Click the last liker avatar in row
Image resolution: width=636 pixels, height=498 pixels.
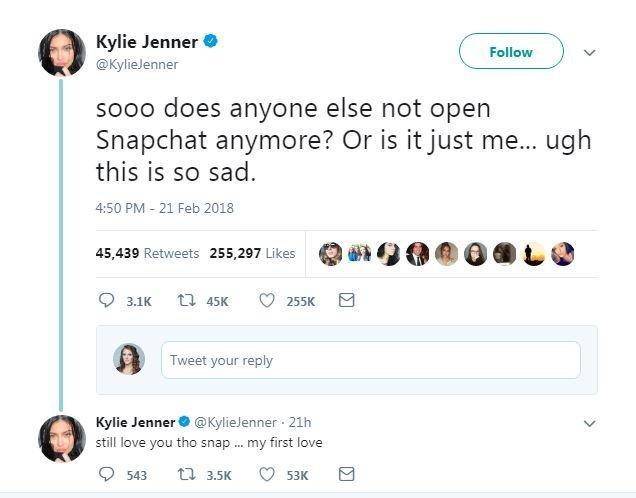(563, 254)
